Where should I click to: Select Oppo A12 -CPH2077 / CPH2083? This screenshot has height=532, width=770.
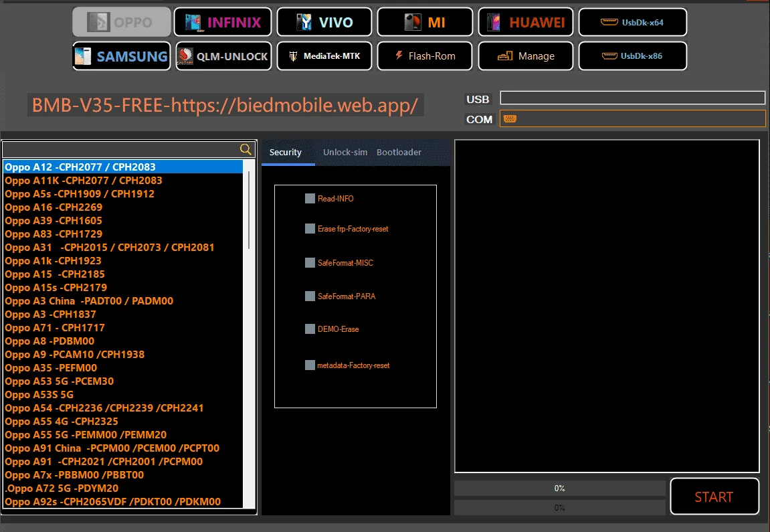123,167
